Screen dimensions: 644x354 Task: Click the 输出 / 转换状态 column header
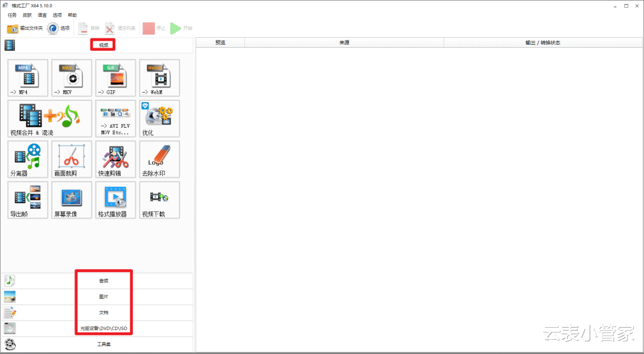pyautogui.click(x=543, y=43)
